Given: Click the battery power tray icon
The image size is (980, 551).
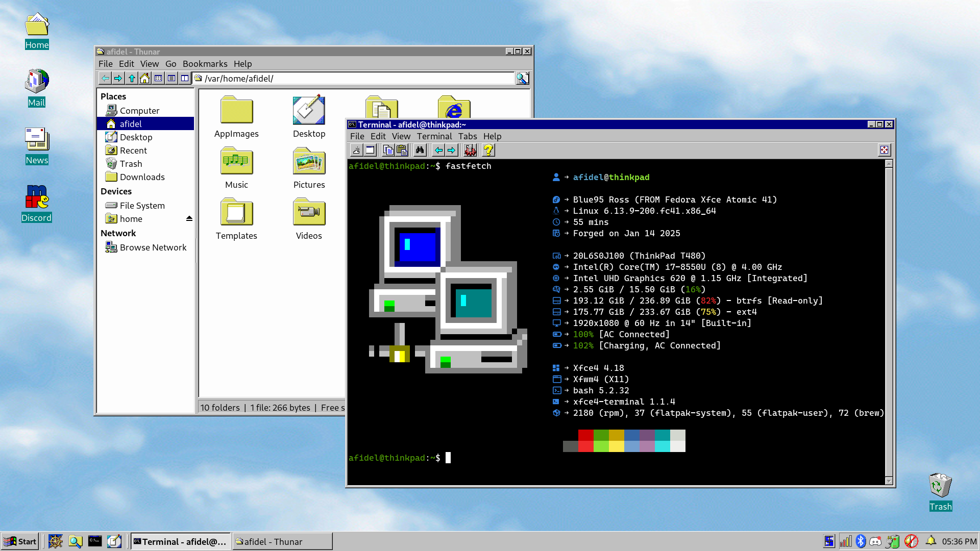Looking at the screenshot, I should coord(893,541).
